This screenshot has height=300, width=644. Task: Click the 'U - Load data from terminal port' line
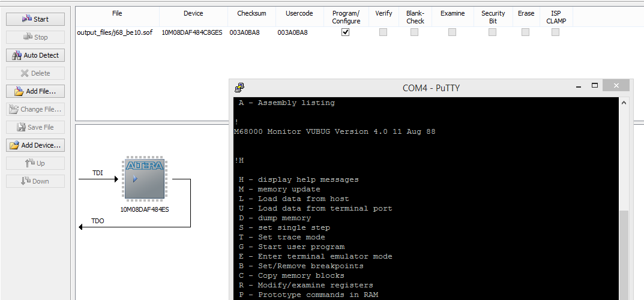pos(316,208)
